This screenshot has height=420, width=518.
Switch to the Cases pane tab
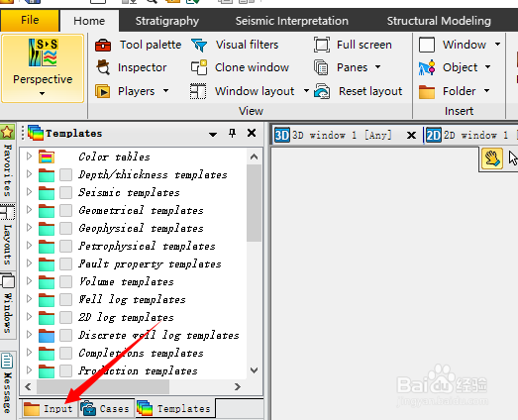(107, 409)
